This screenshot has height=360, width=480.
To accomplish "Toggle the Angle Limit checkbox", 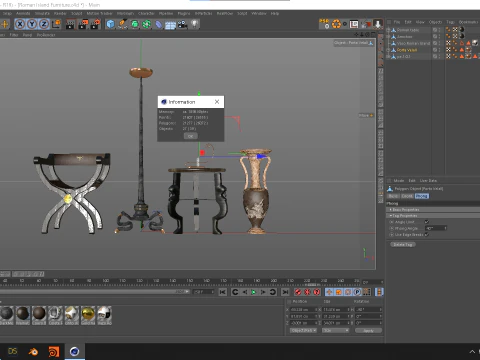I will click(x=427, y=222).
